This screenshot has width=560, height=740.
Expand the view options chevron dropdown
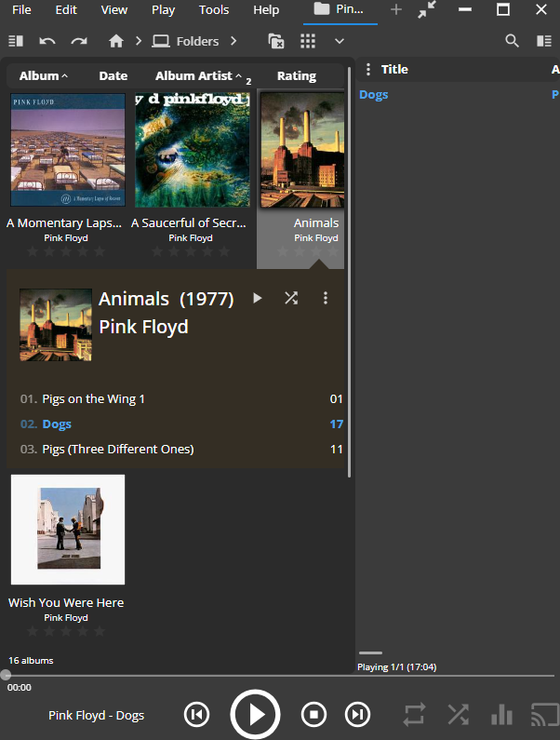pos(340,41)
